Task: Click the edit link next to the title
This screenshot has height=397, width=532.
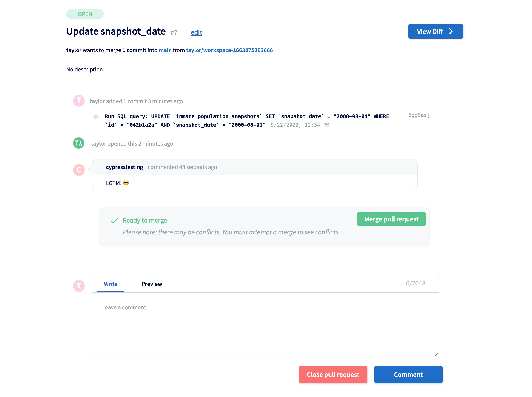Action: 196,32
